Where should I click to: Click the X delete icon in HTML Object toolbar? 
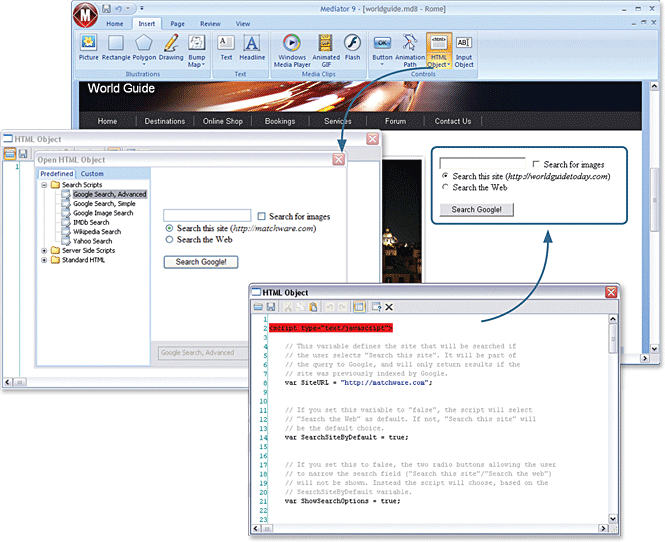(389, 307)
